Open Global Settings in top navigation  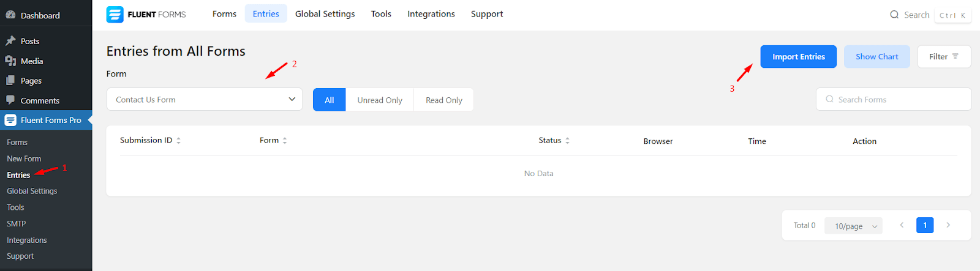(x=325, y=14)
